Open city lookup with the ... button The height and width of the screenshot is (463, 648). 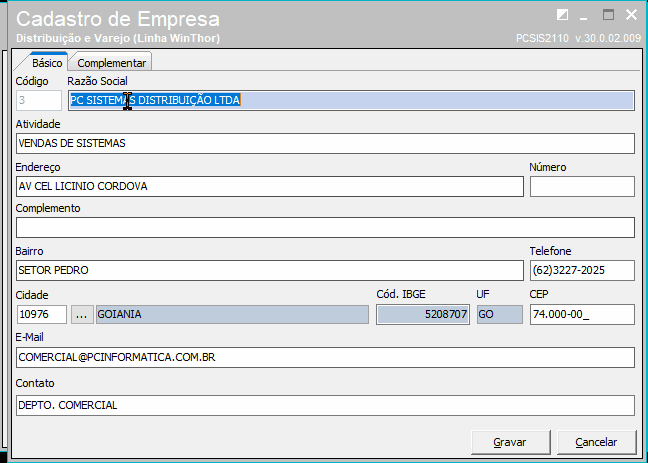82,315
